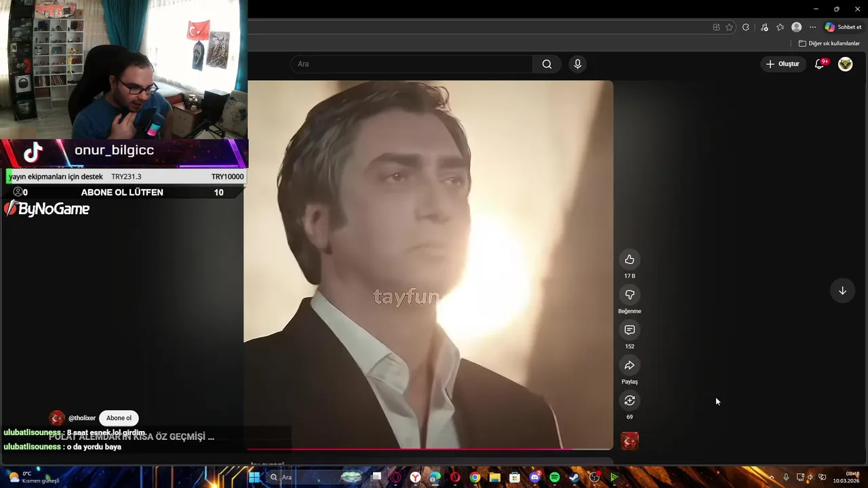Screen dimensions: 868x488
Task: Open Copilot Sohbet et button
Action: 843,27
